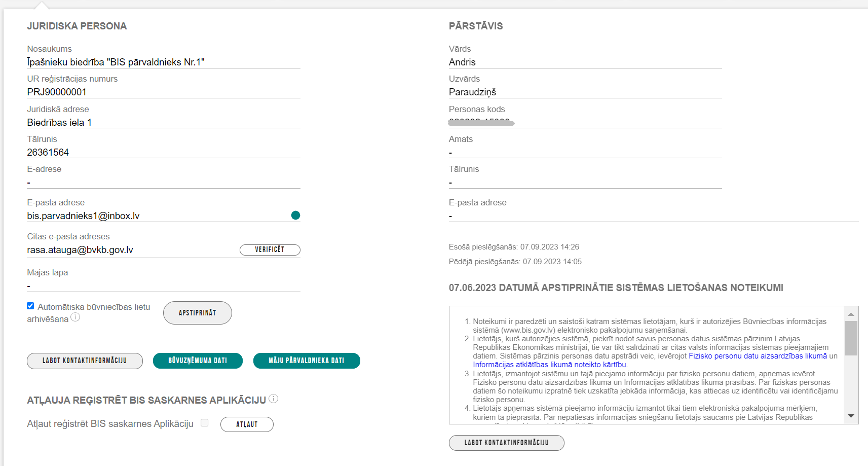Click first name value Andris
Image resolution: width=868 pixels, height=466 pixels.
tap(462, 62)
